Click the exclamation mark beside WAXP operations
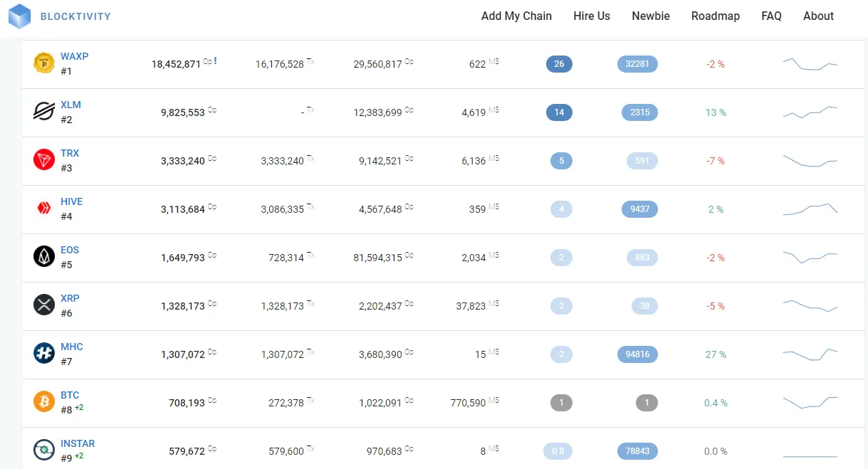Image resolution: width=868 pixels, height=469 pixels. pyautogui.click(x=215, y=61)
